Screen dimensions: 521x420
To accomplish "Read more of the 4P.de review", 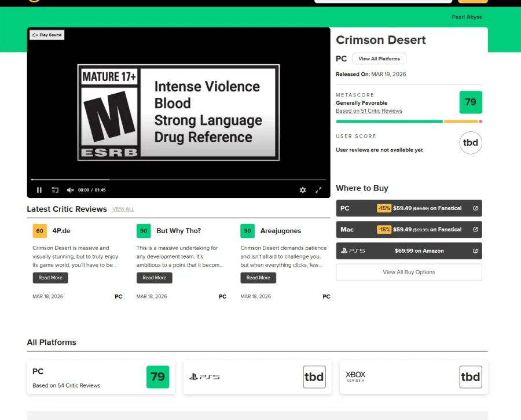I will pyautogui.click(x=50, y=278).
